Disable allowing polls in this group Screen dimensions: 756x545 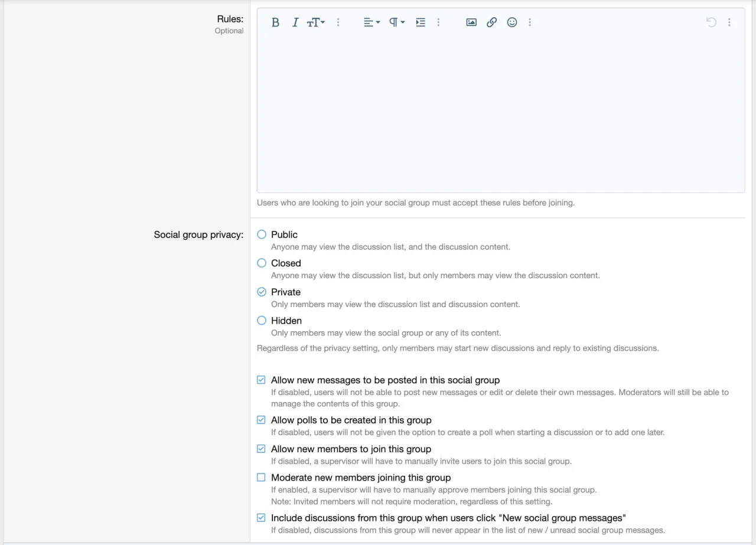coord(261,420)
